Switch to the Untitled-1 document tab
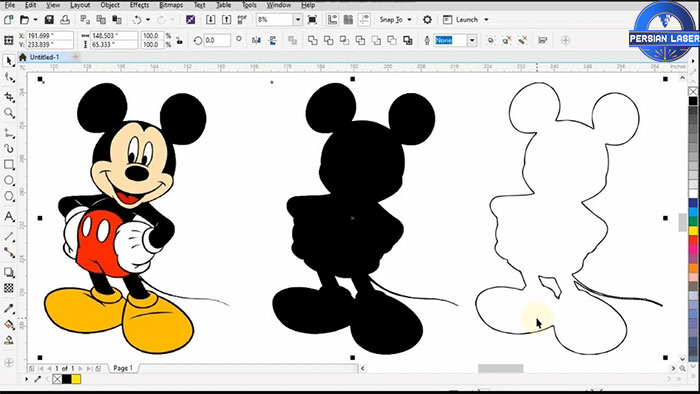The height and width of the screenshot is (394, 700). click(x=44, y=57)
